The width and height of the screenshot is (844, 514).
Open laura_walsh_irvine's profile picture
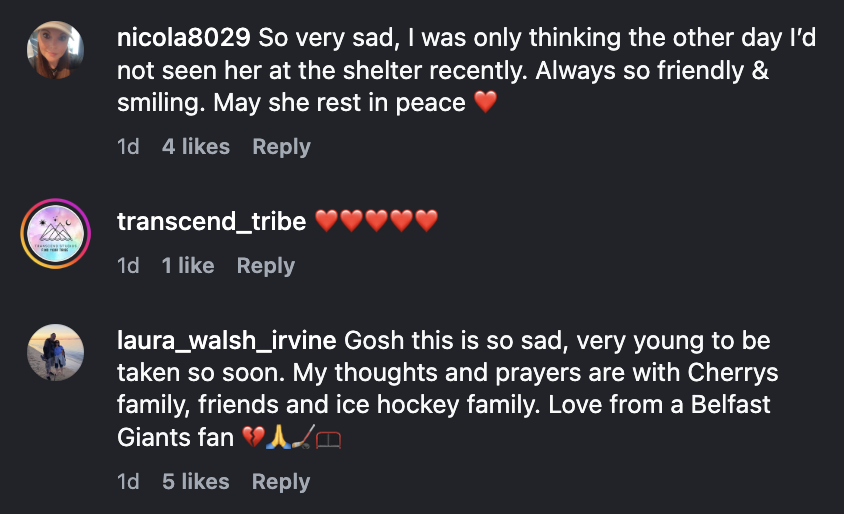point(55,352)
